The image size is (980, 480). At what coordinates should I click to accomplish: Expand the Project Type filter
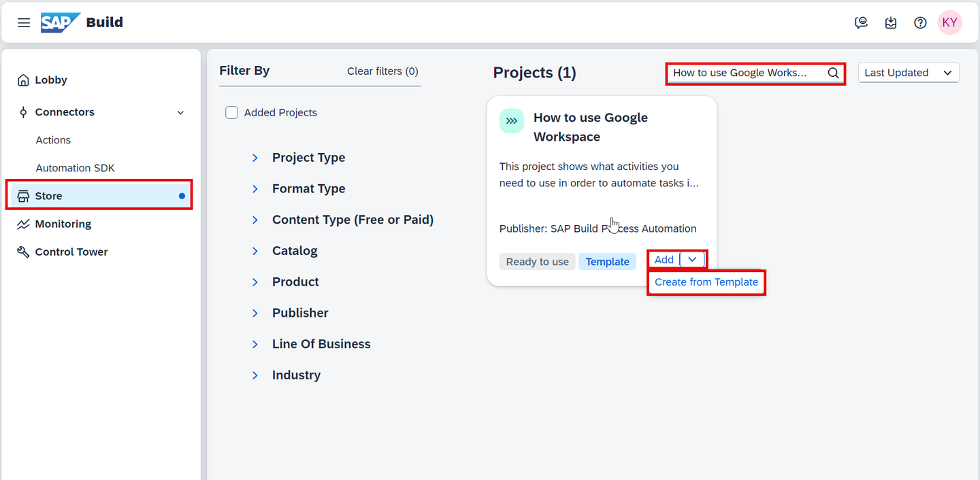click(255, 158)
